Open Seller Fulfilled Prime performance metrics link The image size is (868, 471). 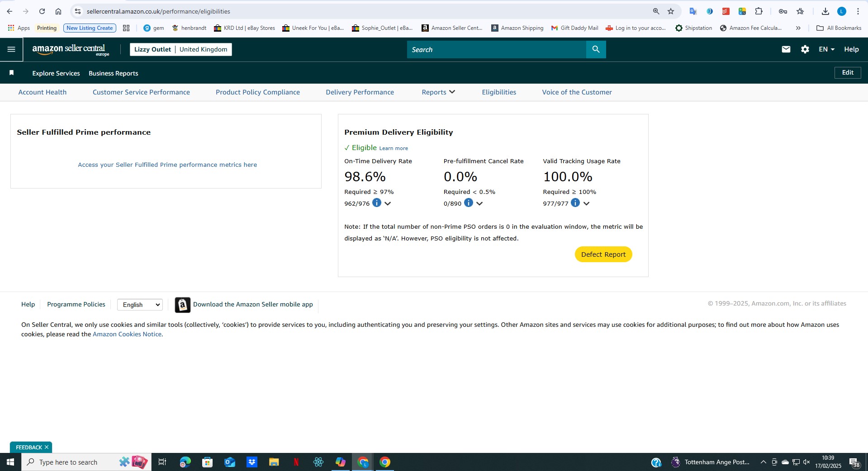pyautogui.click(x=167, y=165)
